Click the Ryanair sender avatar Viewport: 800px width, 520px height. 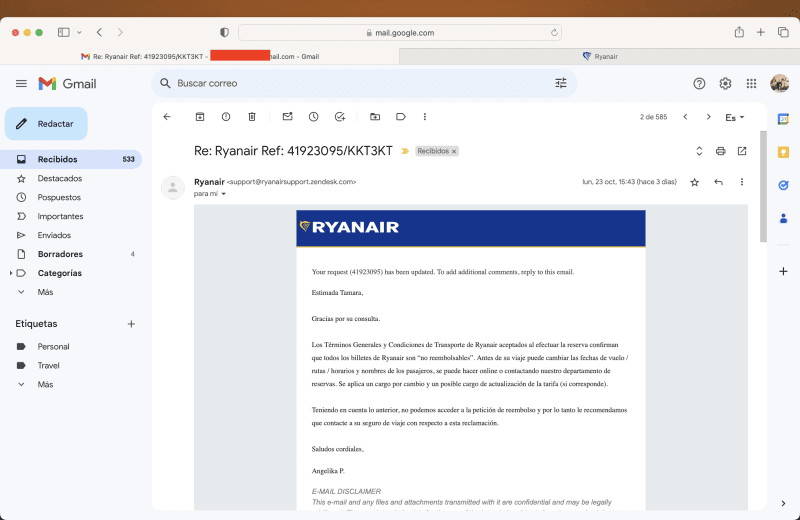tap(173, 188)
